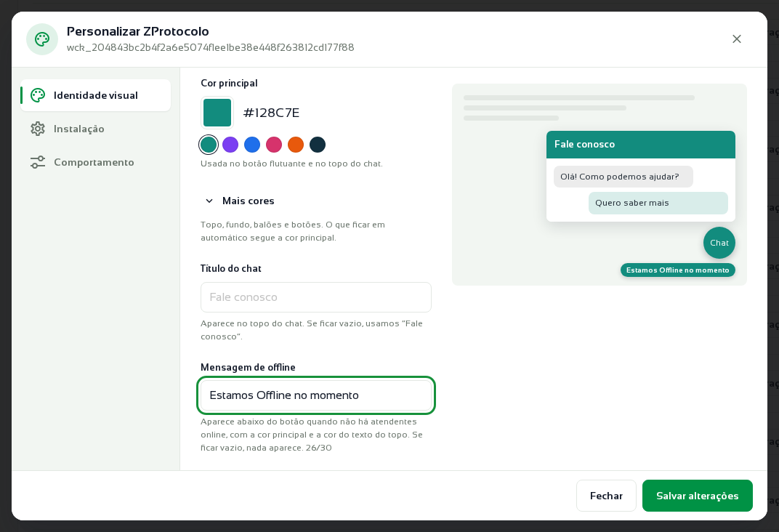
Task: Open the main color picker swatch
Action: (217, 113)
